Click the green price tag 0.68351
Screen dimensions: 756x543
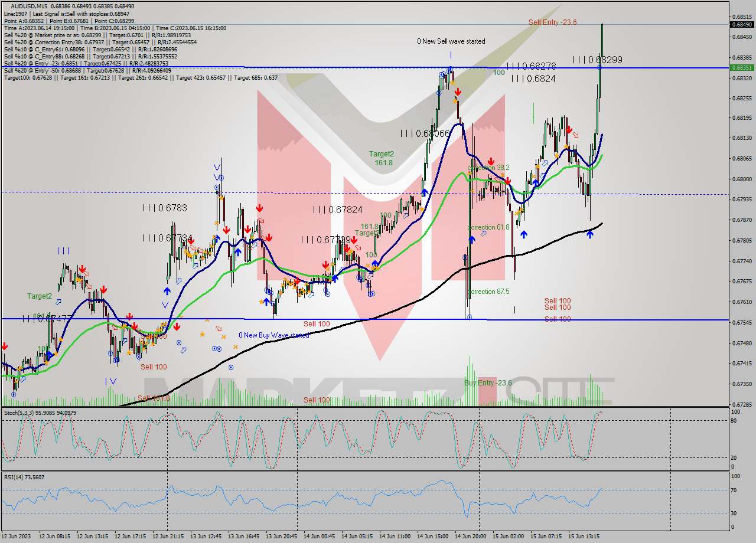[742, 68]
